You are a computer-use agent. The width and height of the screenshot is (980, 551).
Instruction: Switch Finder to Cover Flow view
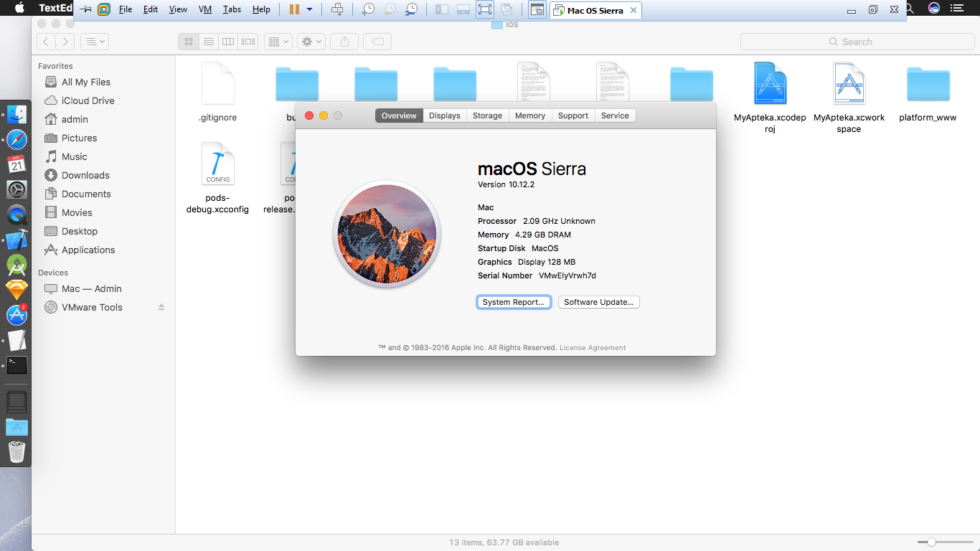[x=248, y=42]
